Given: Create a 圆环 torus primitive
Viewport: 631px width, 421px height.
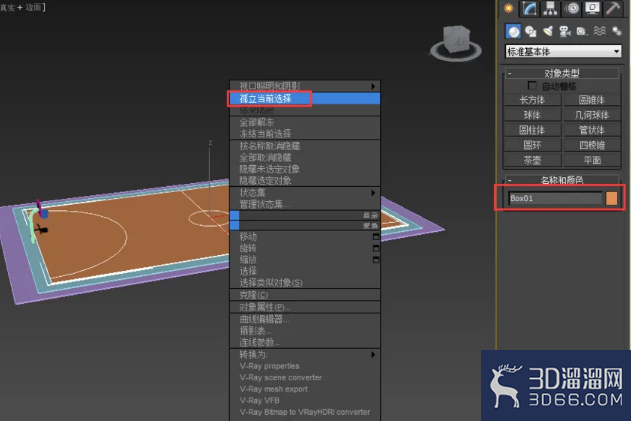Looking at the screenshot, I should pyautogui.click(x=532, y=145).
